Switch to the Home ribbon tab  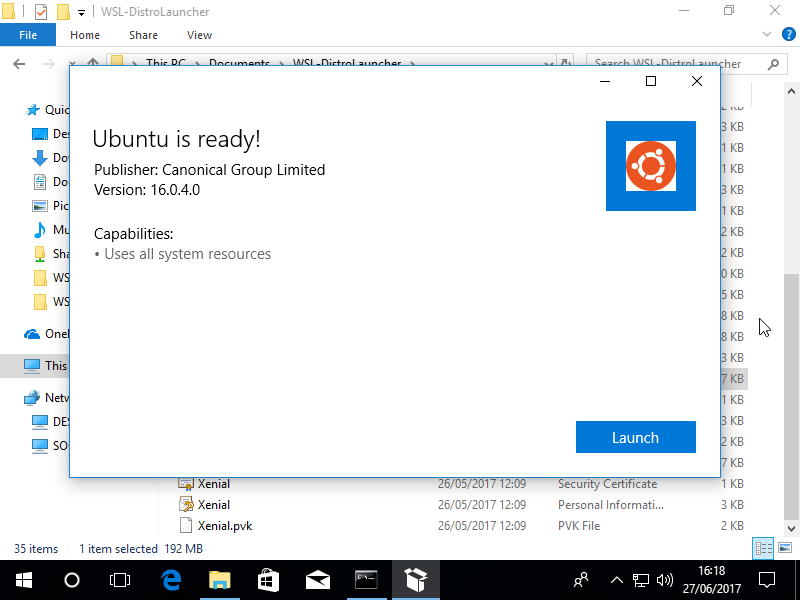[85, 35]
